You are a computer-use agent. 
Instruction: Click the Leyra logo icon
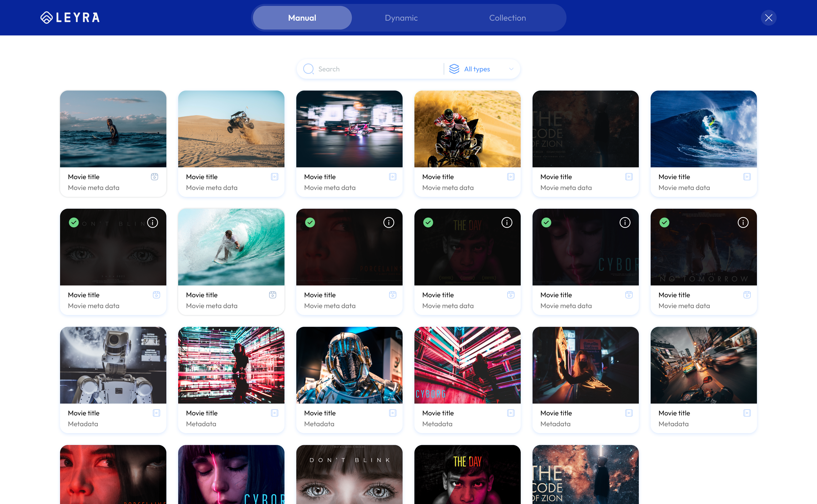pos(46,18)
